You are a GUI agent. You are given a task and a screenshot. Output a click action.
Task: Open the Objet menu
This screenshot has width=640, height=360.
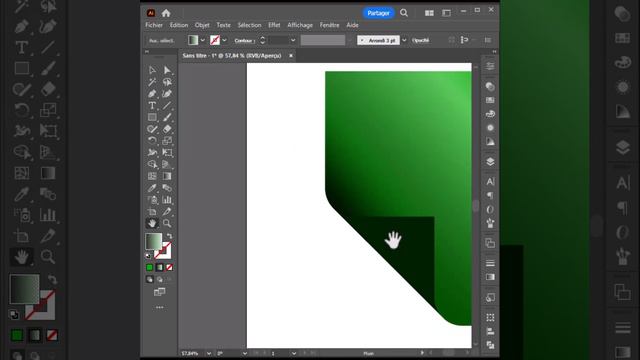pos(202,25)
